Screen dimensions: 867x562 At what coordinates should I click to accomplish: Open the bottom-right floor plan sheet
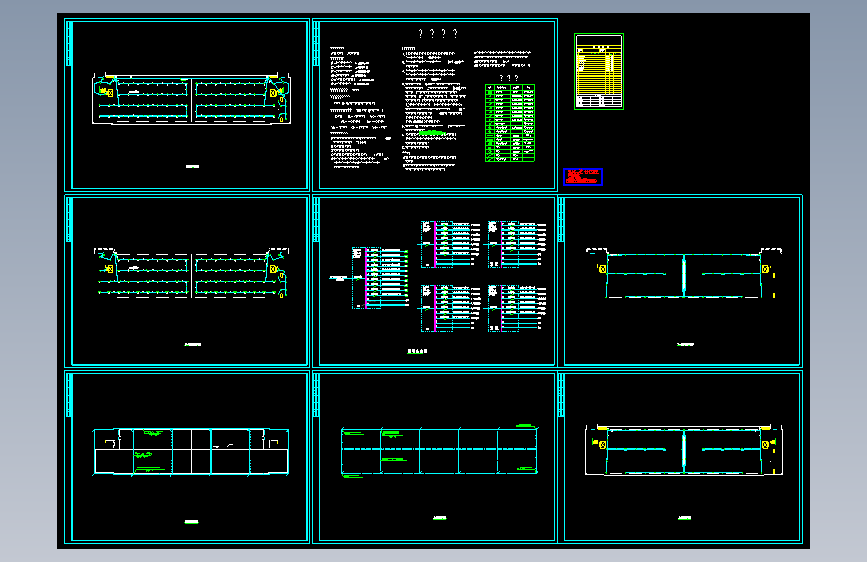pyautogui.click(x=680, y=457)
